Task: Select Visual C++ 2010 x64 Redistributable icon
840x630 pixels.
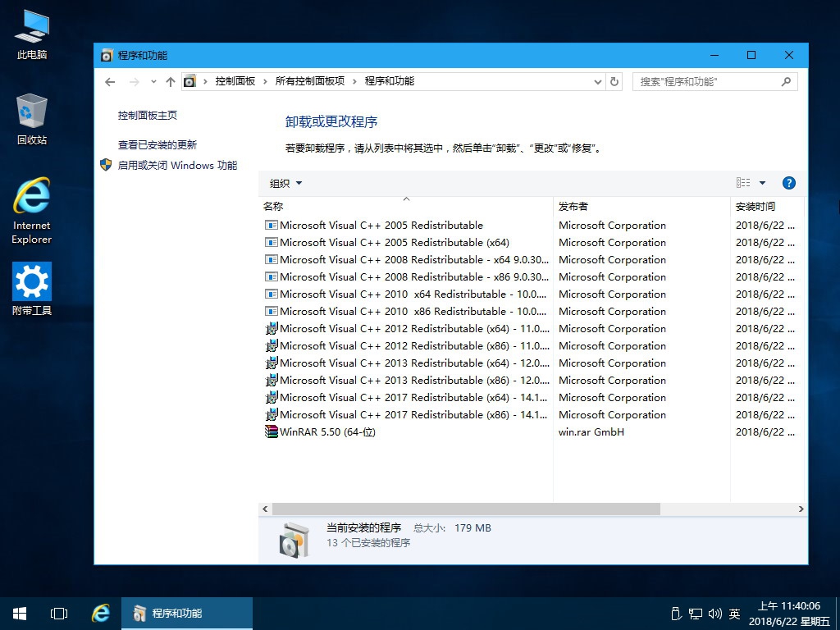Action: pyautogui.click(x=271, y=294)
